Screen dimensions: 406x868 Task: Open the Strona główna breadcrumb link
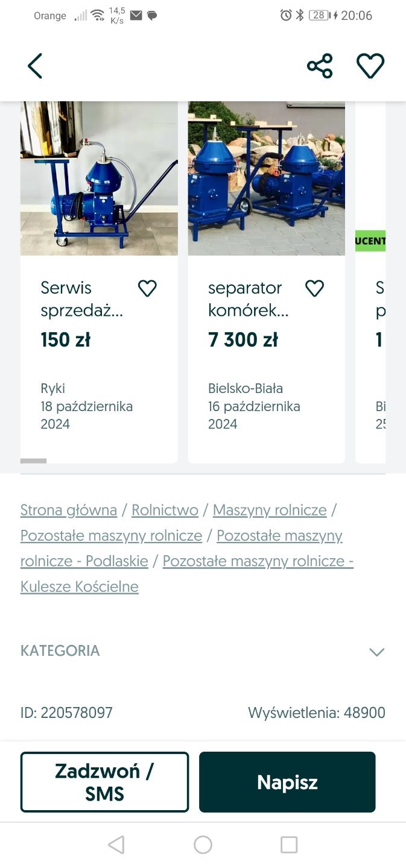[x=69, y=510]
